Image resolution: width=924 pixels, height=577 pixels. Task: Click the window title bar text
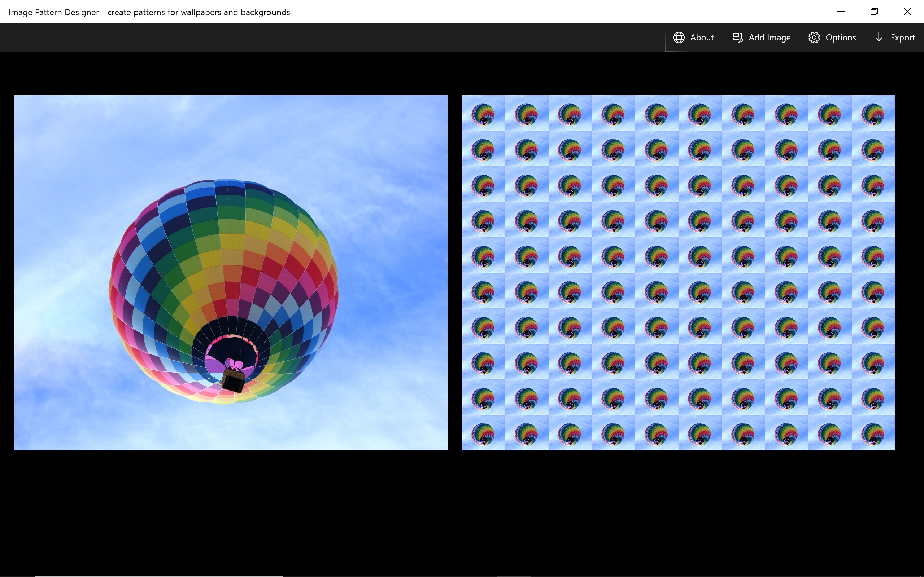pyautogui.click(x=149, y=12)
